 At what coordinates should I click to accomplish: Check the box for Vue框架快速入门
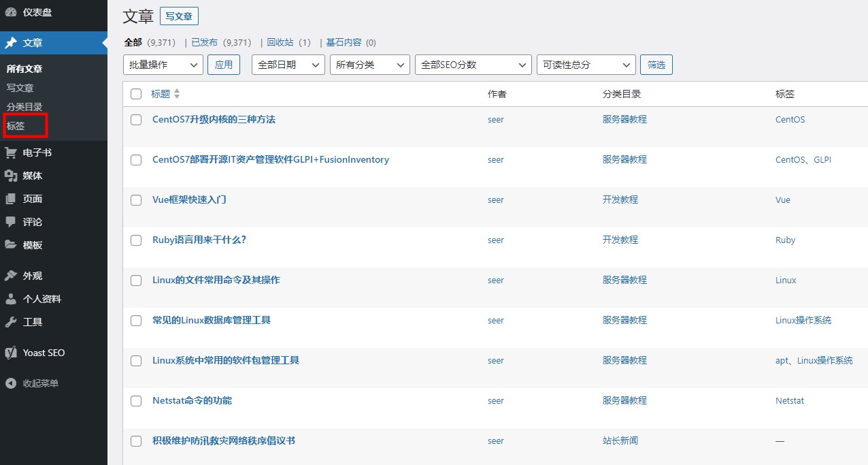[136, 200]
